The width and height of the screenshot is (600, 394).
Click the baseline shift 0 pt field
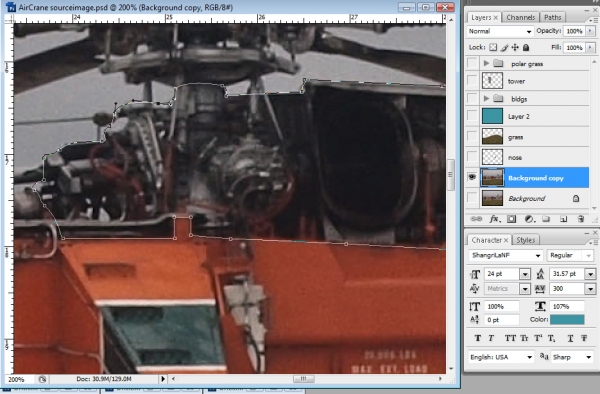click(x=502, y=320)
